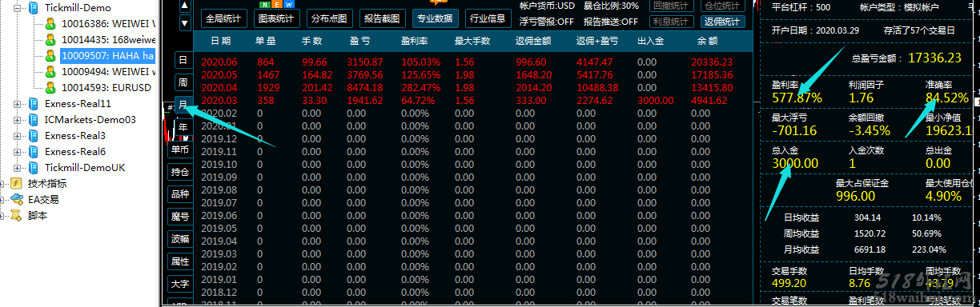Open 行业信息 industry info
Screen dimensions: 980x307
(x=488, y=18)
